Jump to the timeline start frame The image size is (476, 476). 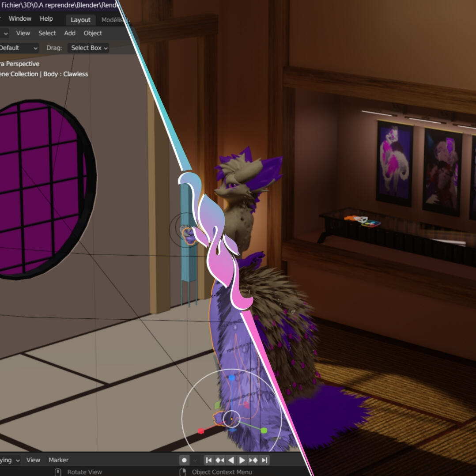coord(209,460)
